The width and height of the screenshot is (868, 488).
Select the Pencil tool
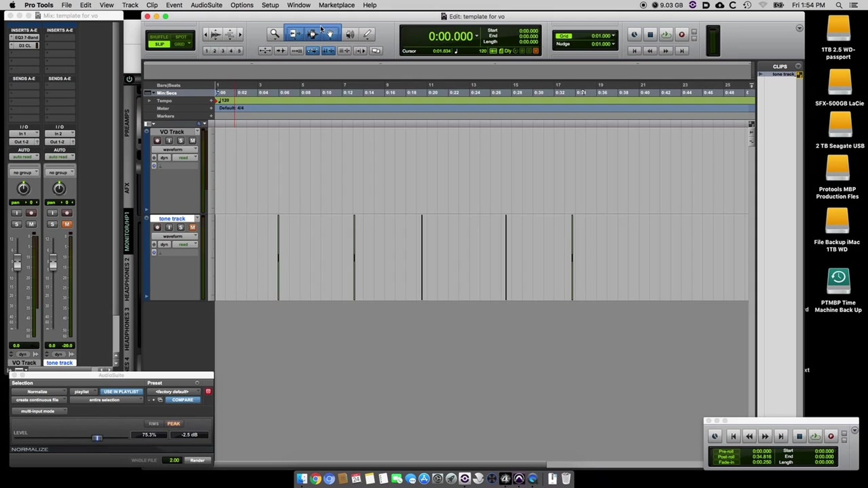pos(367,34)
